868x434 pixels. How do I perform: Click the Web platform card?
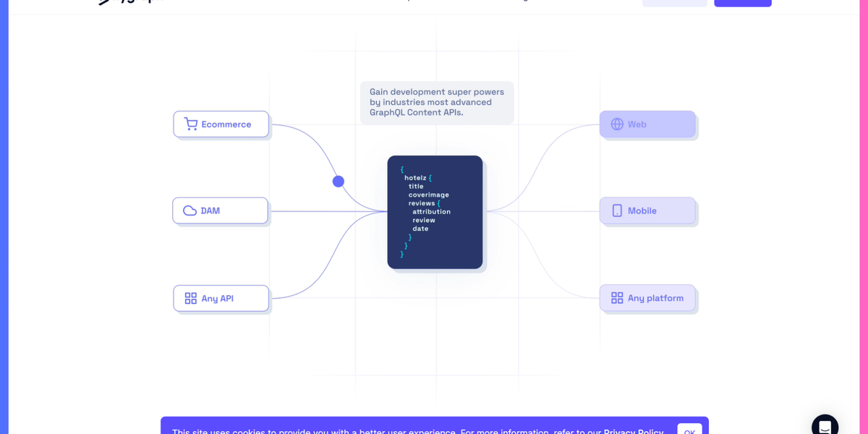coord(647,124)
